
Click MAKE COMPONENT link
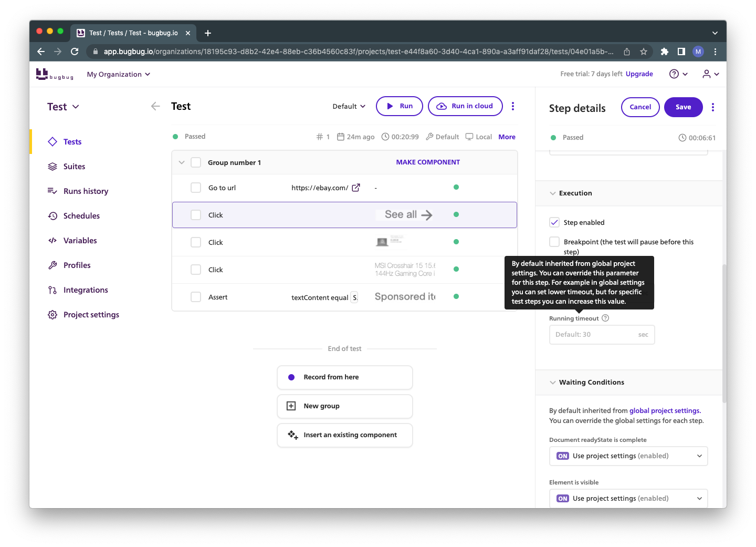point(428,162)
